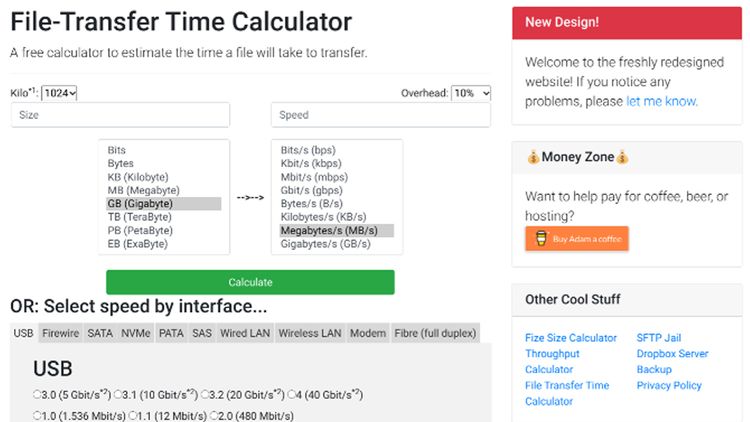
Task: Open the Fibre (full duplex) tab
Action: point(436,333)
